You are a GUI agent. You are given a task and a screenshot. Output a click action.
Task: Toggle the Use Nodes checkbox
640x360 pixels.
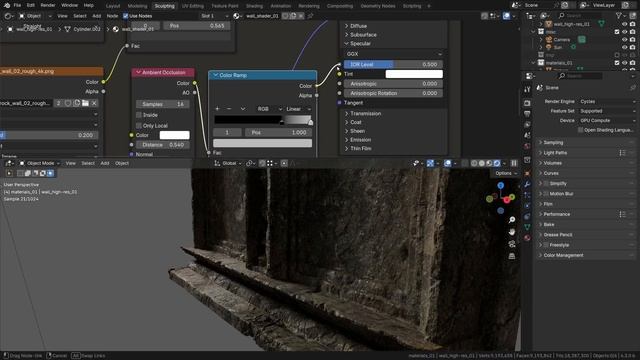125,16
